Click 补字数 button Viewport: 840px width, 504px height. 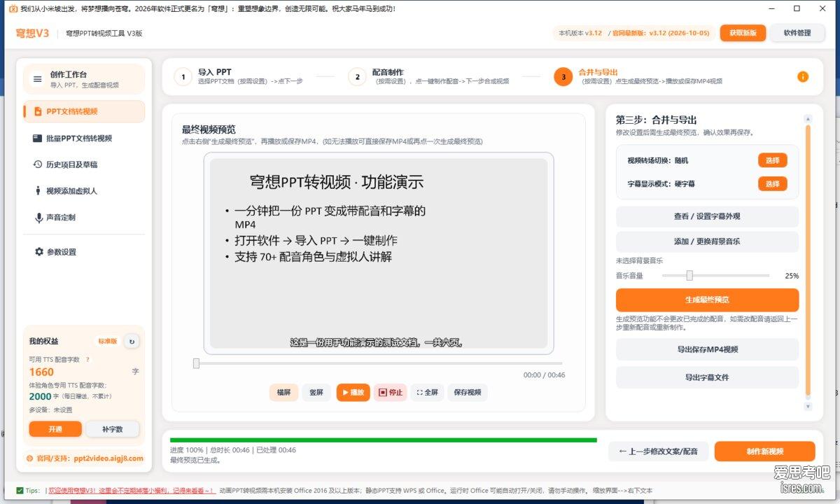click(112, 429)
